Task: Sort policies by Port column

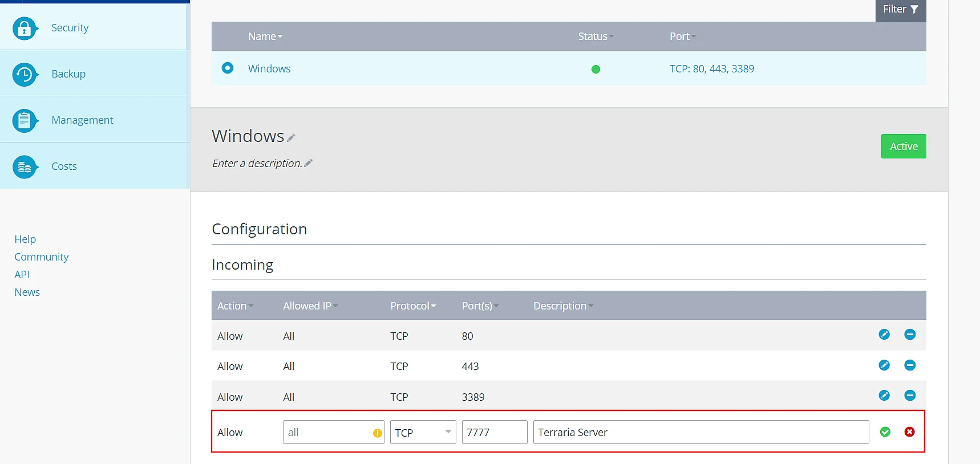Action: 683,36
